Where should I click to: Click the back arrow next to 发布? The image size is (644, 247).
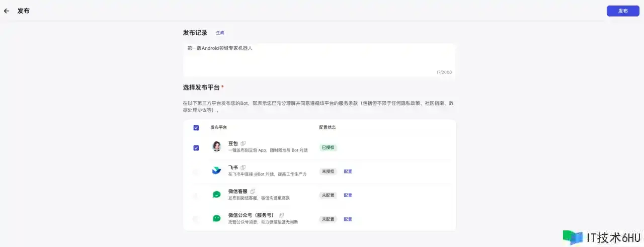pos(7,11)
